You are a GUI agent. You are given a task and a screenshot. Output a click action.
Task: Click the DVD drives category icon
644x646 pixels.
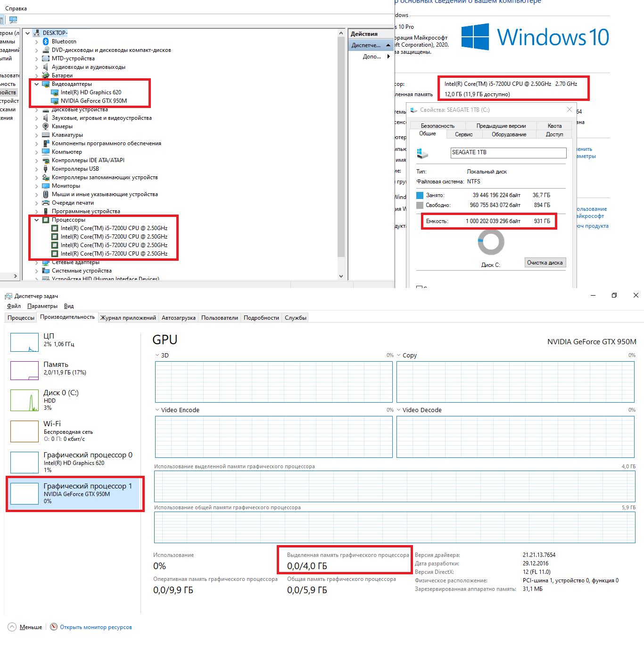(46, 50)
